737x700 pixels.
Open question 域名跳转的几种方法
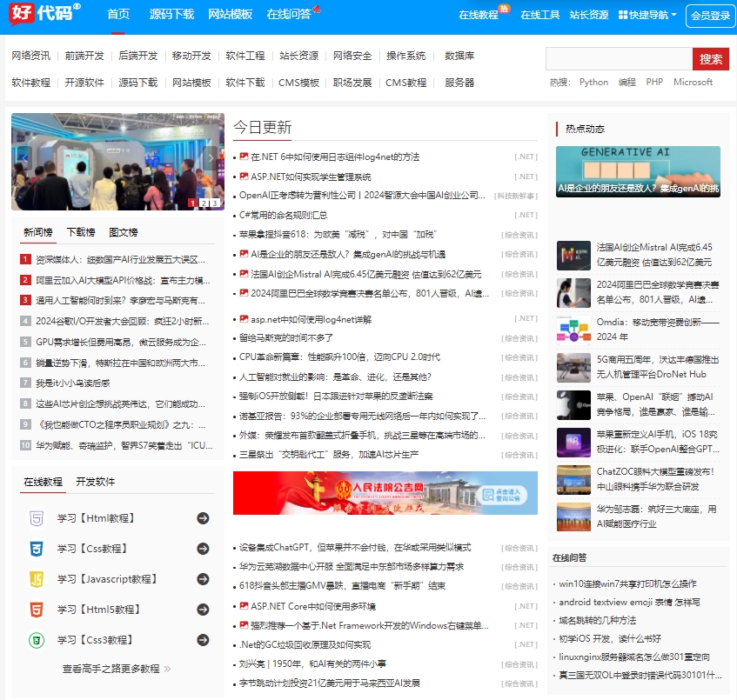click(597, 620)
